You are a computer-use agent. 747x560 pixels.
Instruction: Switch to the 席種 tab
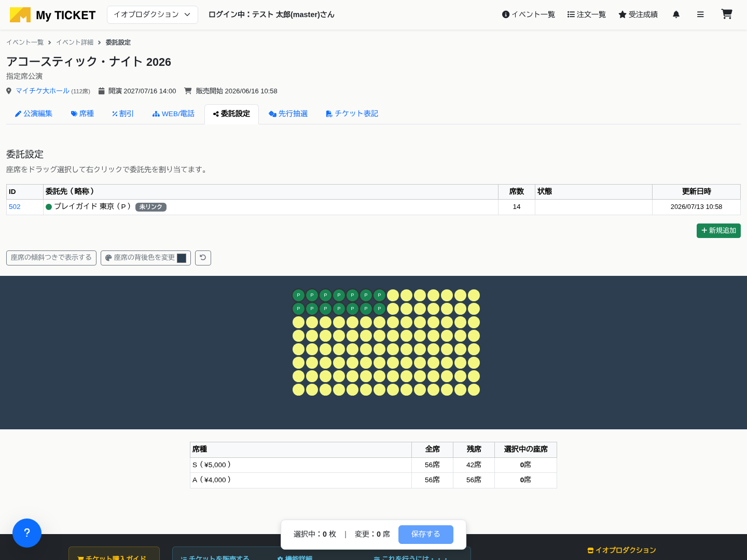point(82,114)
